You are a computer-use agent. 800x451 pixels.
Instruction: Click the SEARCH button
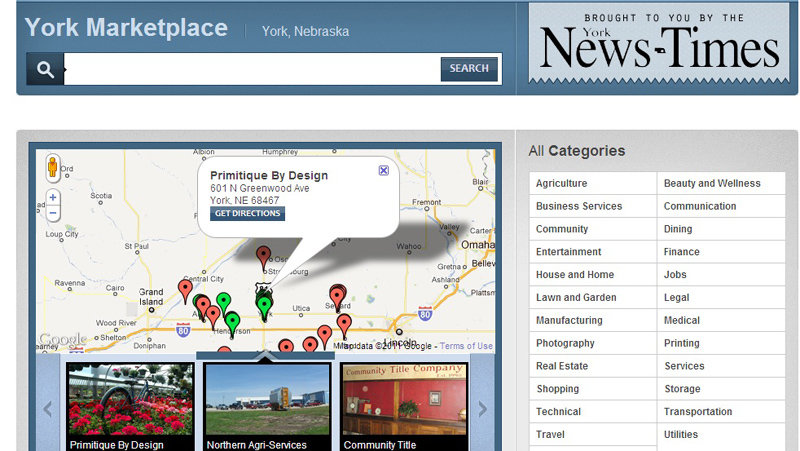click(469, 69)
